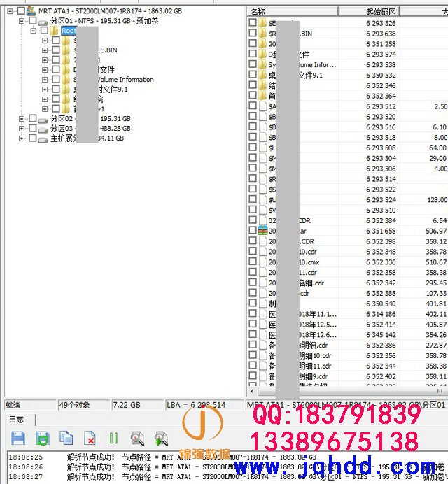Image resolution: width=448 pixels, height=484 pixels.
Task: Collapse the MRT ATA1 drive node
Action: [x=10, y=11]
